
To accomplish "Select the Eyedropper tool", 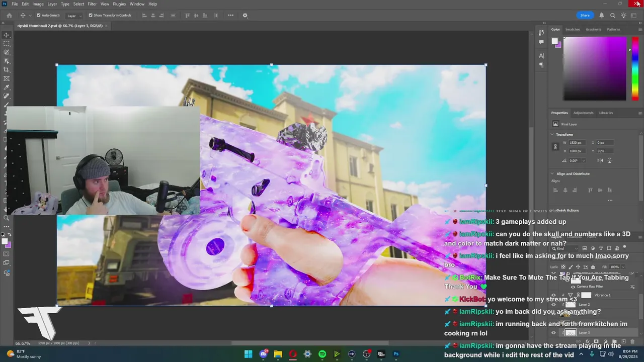I will (7, 87).
